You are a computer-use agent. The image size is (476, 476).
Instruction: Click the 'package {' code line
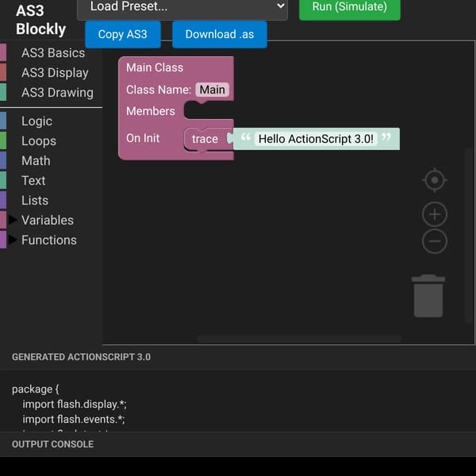[x=36, y=390]
